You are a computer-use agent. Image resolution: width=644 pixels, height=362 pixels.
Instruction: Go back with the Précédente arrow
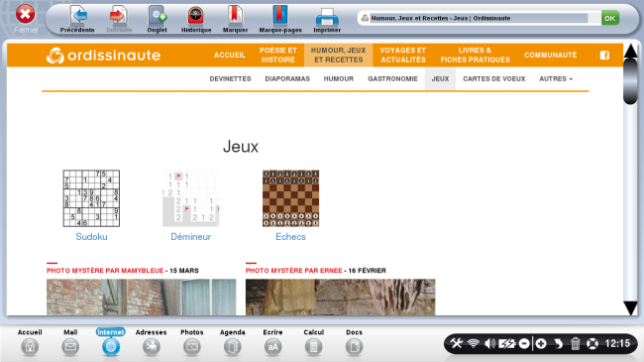point(77,19)
